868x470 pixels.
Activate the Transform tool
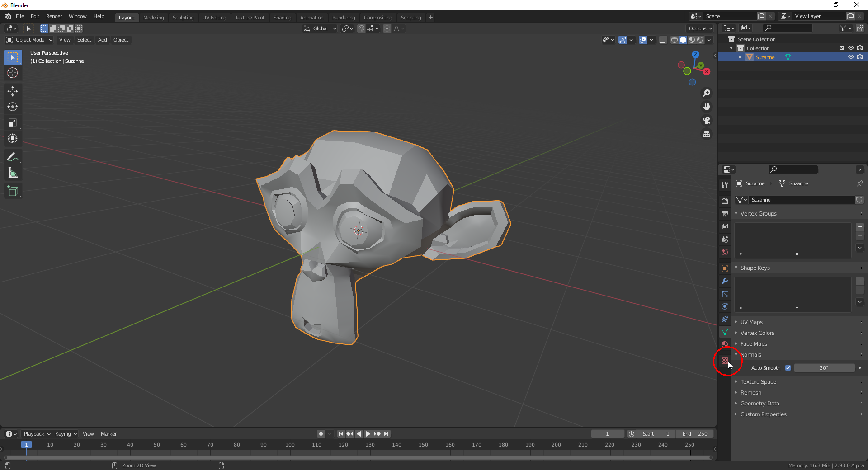pos(13,139)
